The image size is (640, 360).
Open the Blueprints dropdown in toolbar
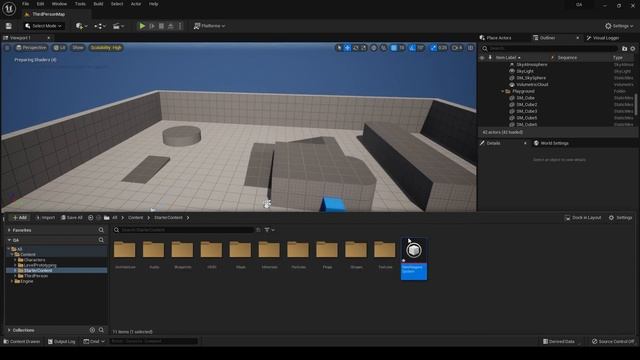pos(100,26)
